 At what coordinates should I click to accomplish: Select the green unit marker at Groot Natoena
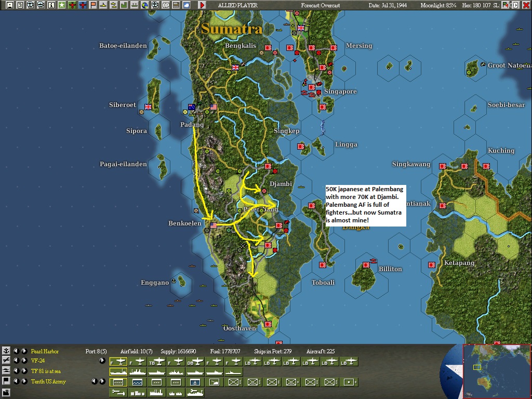469,72
